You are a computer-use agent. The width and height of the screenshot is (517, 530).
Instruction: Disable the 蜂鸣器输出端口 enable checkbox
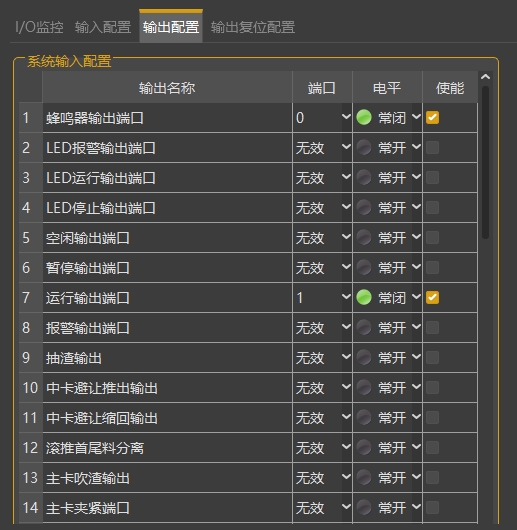click(x=433, y=118)
